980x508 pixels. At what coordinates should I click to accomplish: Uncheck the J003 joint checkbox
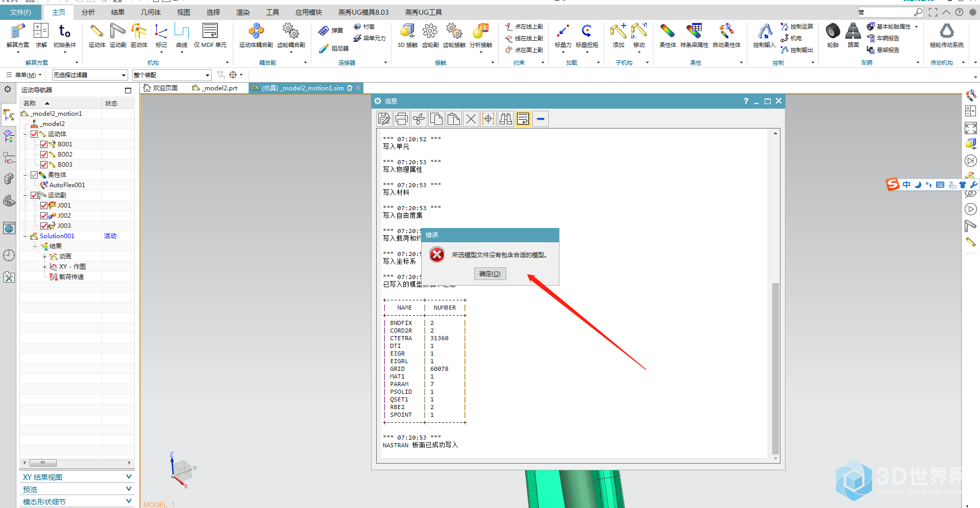[44, 226]
